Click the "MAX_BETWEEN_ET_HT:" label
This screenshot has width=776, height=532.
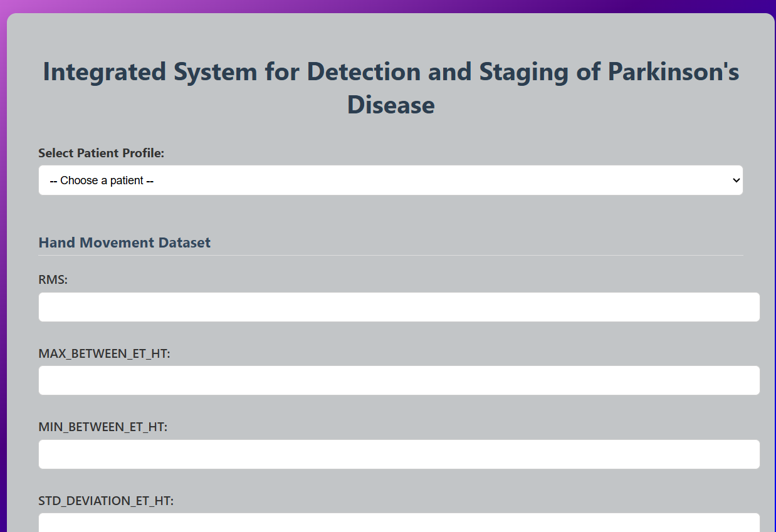pos(104,353)
